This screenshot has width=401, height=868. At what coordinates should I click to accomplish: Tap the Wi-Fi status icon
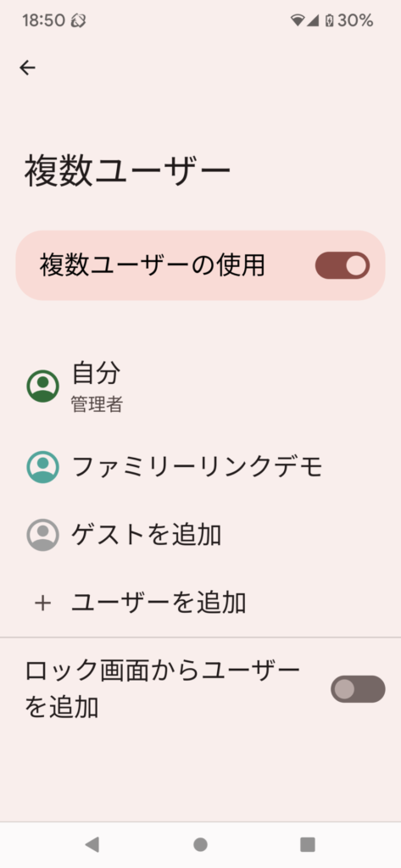[298, 21]
